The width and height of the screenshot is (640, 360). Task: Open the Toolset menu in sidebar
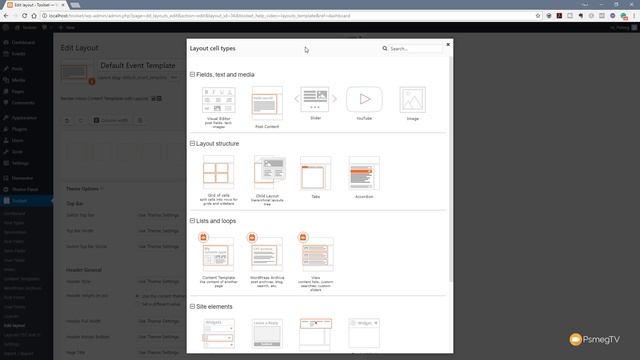click(x=27, y=200)
